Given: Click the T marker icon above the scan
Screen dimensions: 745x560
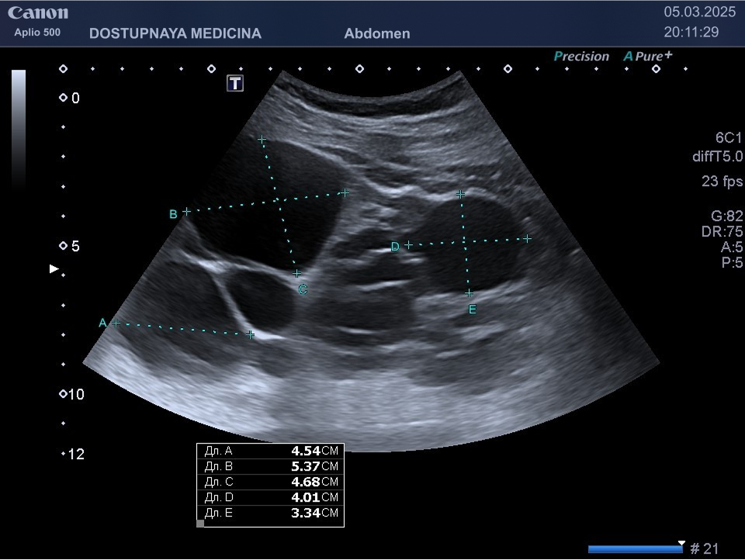Looking at the screenshot, I should (235, 83).
